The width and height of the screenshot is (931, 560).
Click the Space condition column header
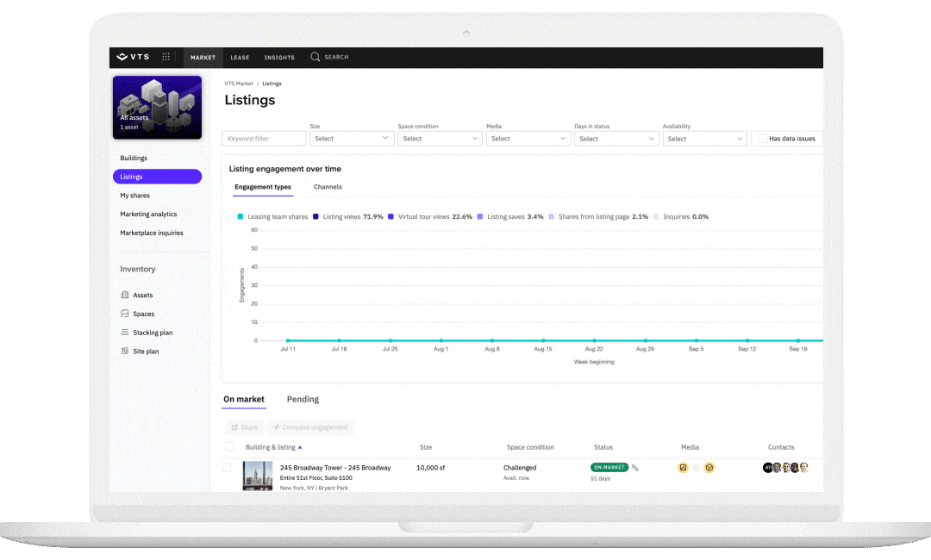(530, 447)
